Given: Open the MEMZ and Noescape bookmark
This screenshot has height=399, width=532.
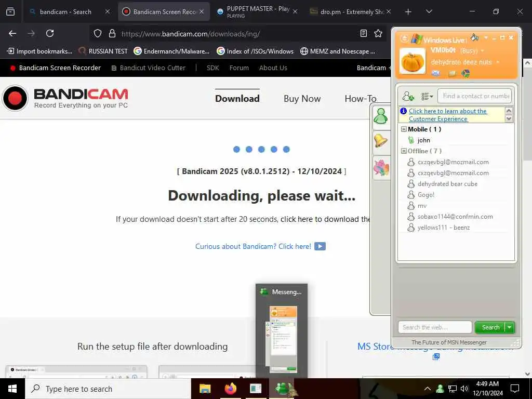Looking at the screenshot, I should (x=338, y=51).
